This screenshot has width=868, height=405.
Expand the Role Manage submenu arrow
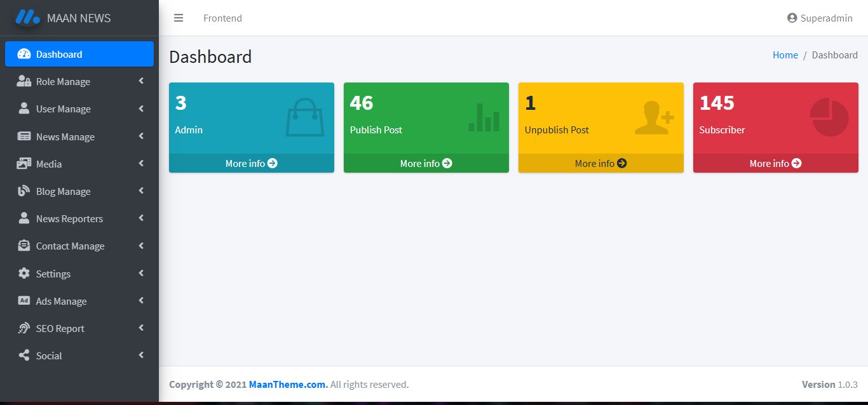[x=141, y=81]
